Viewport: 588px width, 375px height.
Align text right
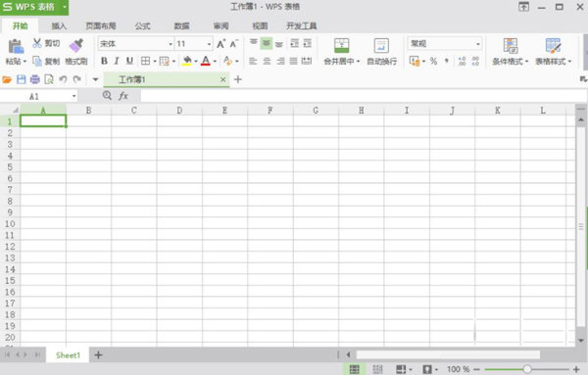(280, 61)
